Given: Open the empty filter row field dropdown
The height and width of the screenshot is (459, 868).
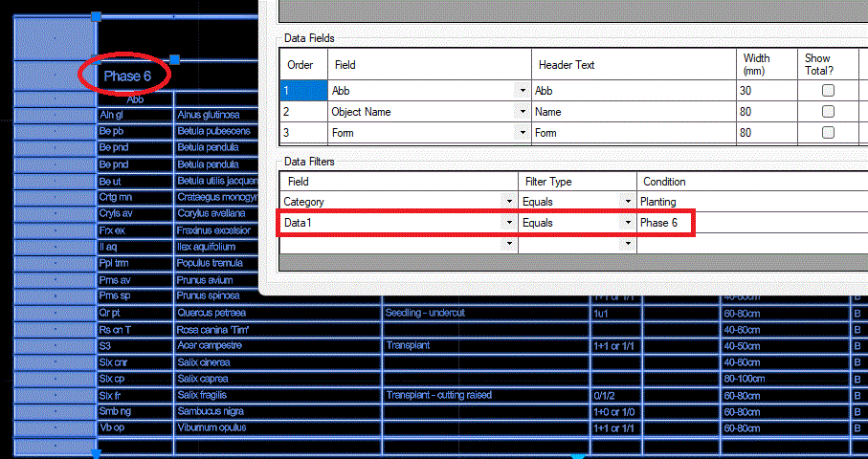Looking at the screenshot, I should click(x=509, y=244).
